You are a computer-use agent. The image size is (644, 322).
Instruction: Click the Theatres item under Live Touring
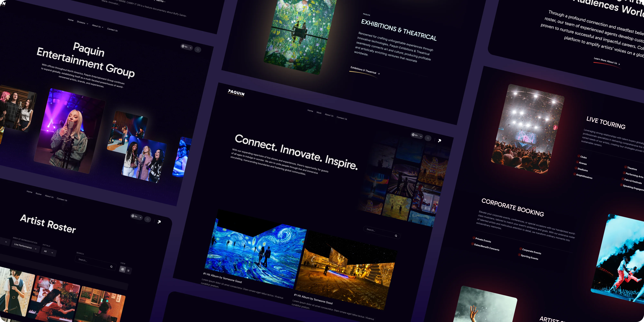click(x=630, y=168)
